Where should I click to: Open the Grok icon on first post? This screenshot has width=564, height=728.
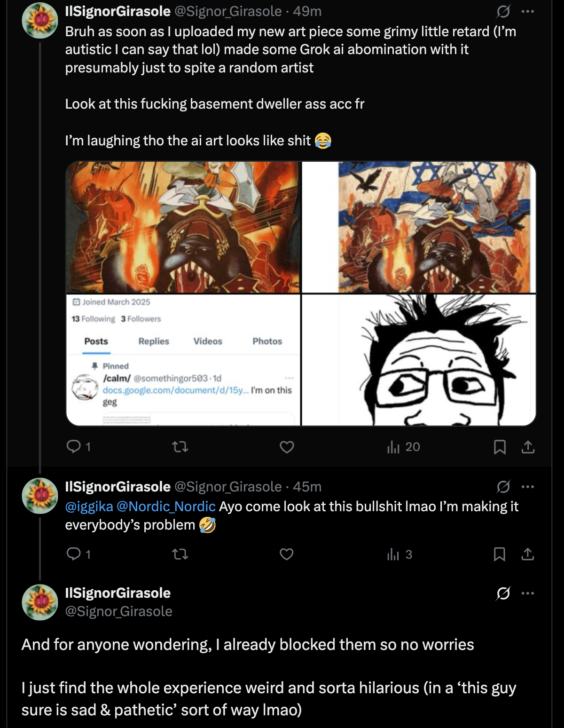pos(503,11)
